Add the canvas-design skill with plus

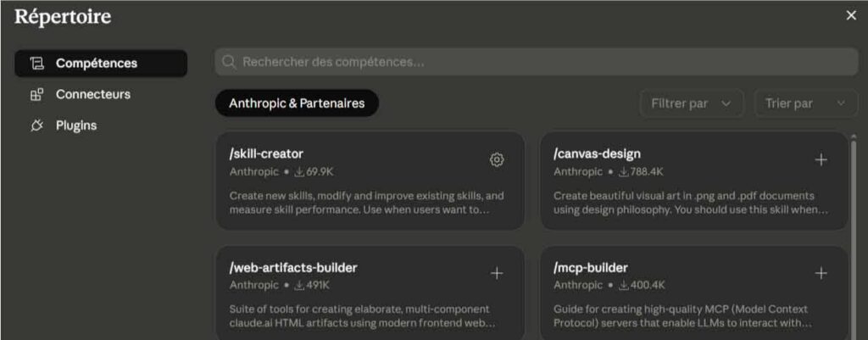[x=821, y=160]
